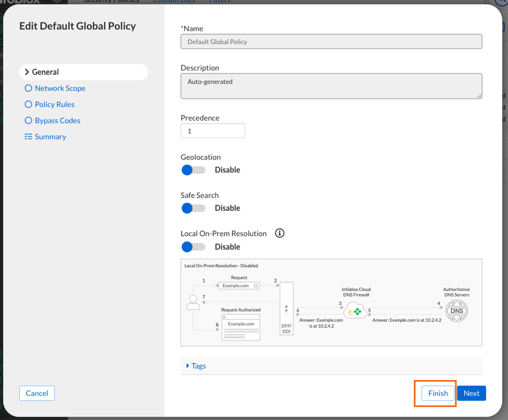This screenshot has width=508, height=420.
Task: Proceed with the Next button
Action: pyautogui.click(x=471, y=394)
